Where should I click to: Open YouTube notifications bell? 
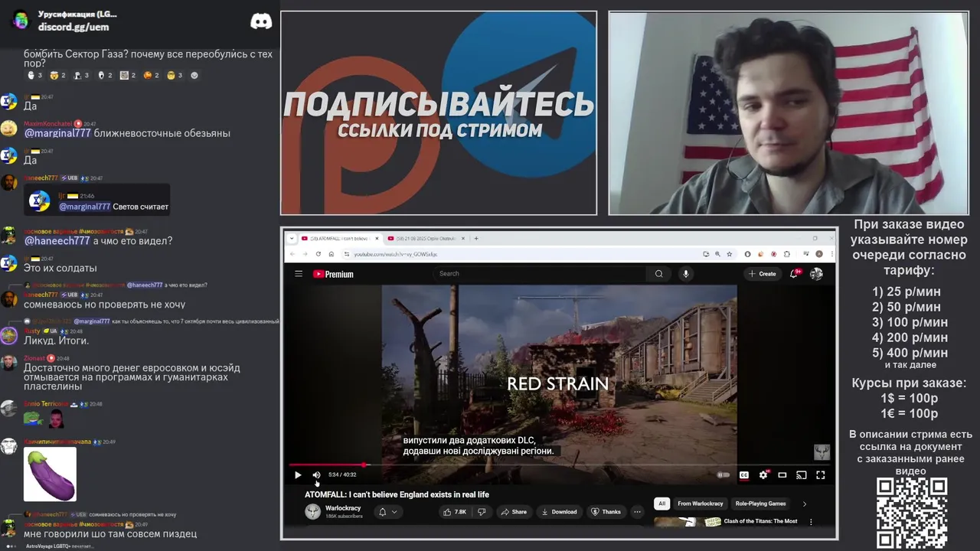(x=794, y=274)
